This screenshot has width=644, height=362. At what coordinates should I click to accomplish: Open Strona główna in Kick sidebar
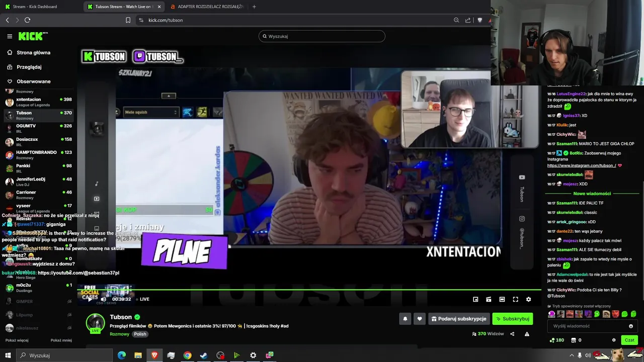(33, 52)
